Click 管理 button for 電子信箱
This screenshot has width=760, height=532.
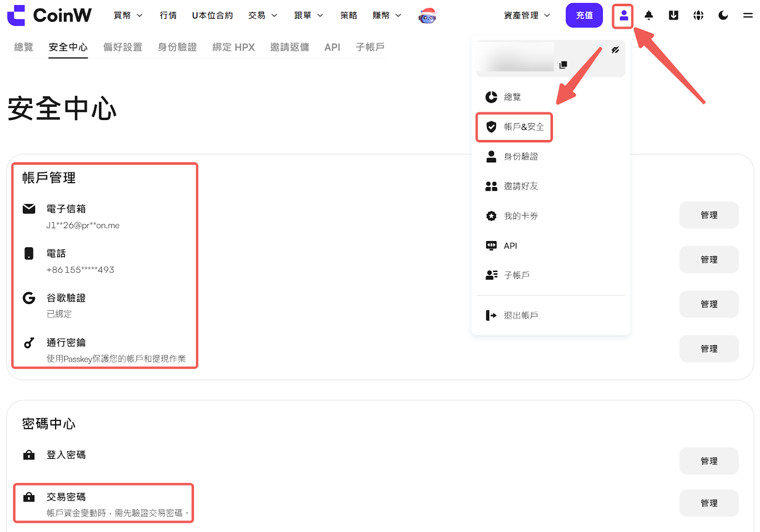pos(709,215)
